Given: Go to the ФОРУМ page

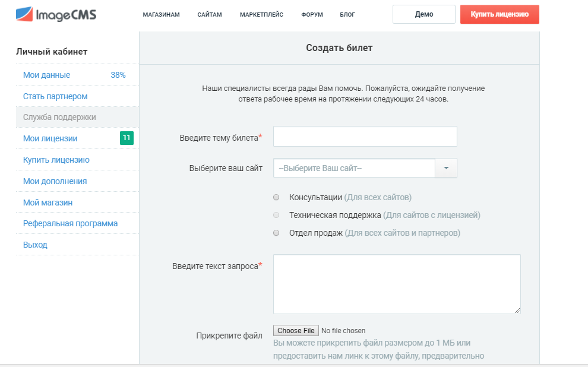Looking at the screenshot, I should pos(312,15).
